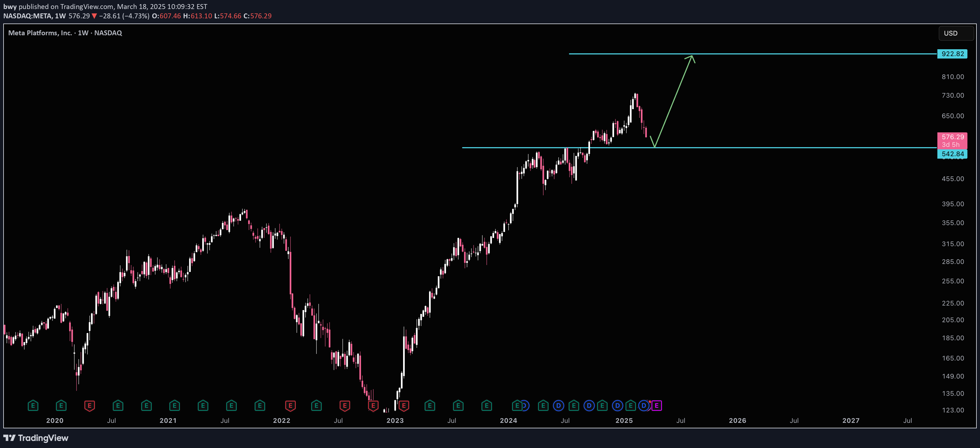Click the green earnings marker just after 2025
Image resolution: width=980 pixels, height=448 pixels.
[631, 406]
